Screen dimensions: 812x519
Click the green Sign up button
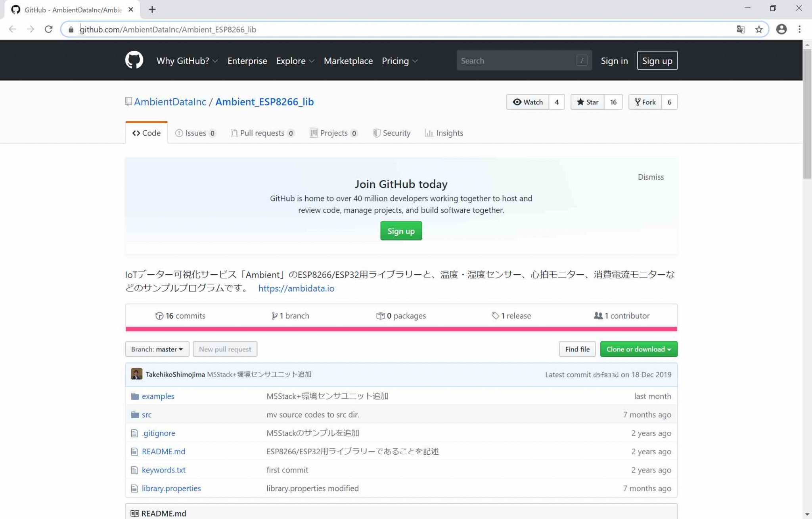click(401, 231)
